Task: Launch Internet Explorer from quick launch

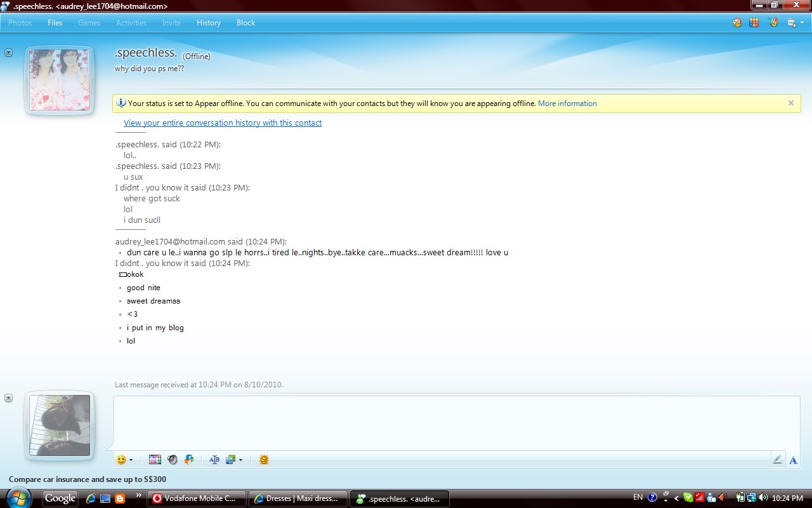Action: point(91,498)
